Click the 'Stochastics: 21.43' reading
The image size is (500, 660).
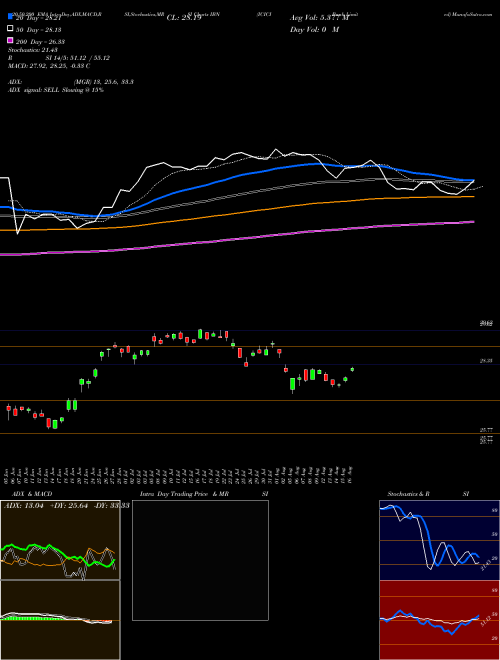click(x=33, y=50)
